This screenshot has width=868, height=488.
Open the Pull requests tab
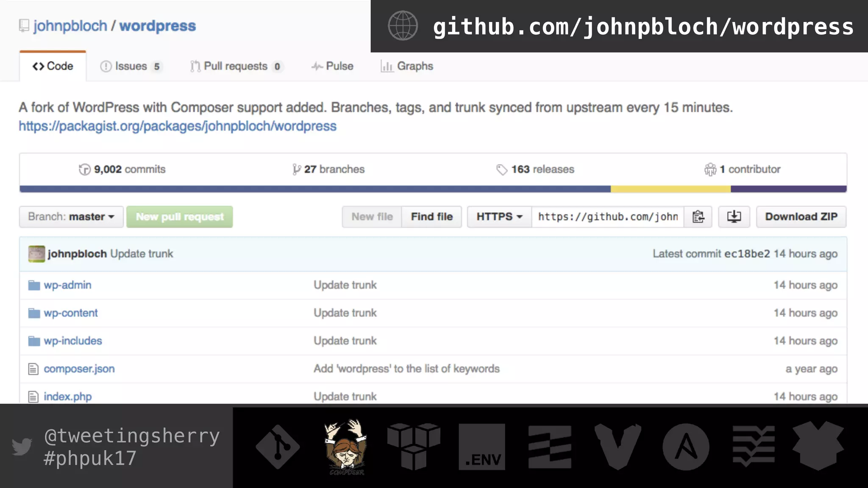[x=236, y=67]
